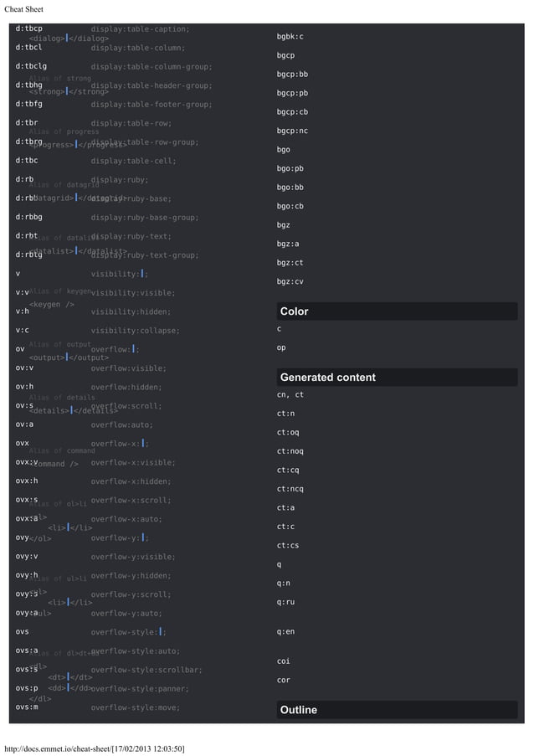534x756 pixels.
Task: Click the Outline section header
Action: (x=299, y=710)
